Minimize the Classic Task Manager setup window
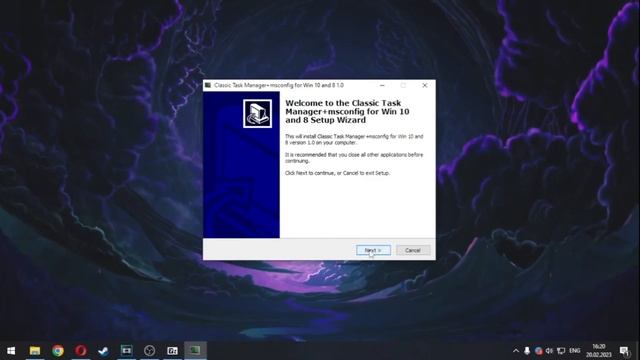The height and width of the screenshot is (360, 640). (x=382, y=85)
